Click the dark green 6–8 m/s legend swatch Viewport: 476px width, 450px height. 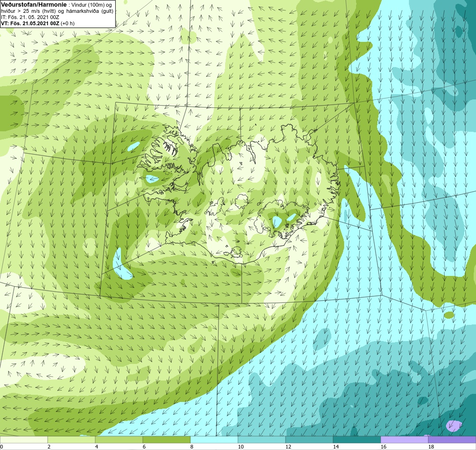[166, 440]
